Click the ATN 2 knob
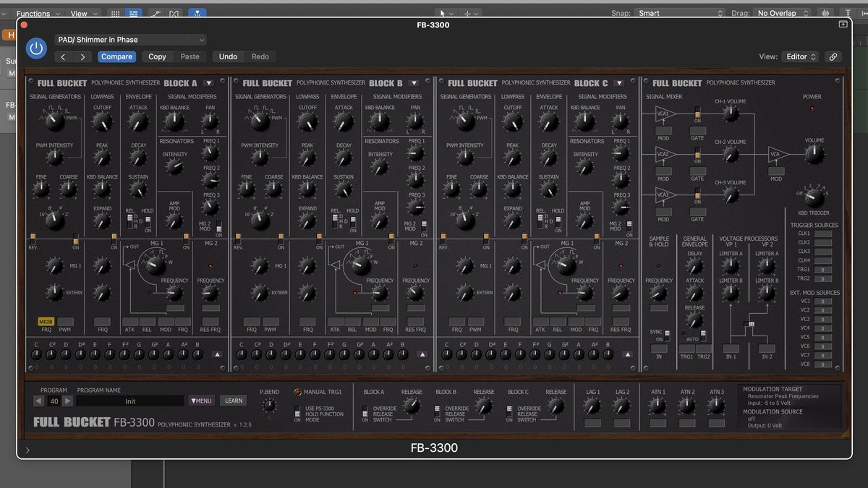Viewport: 868px width, 488px height. (x=687, y=406)
